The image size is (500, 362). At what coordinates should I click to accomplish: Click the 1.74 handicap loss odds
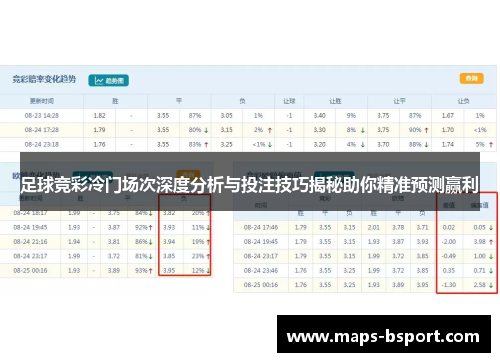coord(447,144)
